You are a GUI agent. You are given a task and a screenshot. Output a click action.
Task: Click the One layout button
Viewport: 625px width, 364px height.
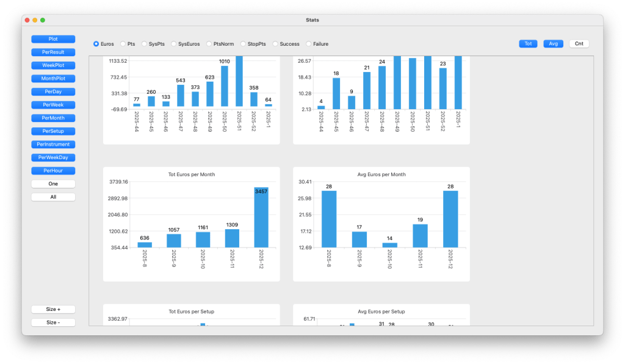click(x=53, y=184)
